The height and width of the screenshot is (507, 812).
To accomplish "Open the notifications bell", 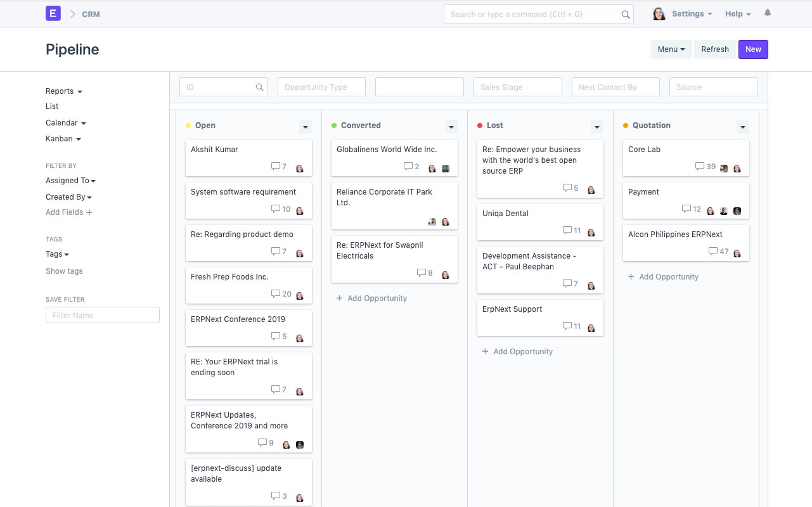I will (x=767, y=13).
